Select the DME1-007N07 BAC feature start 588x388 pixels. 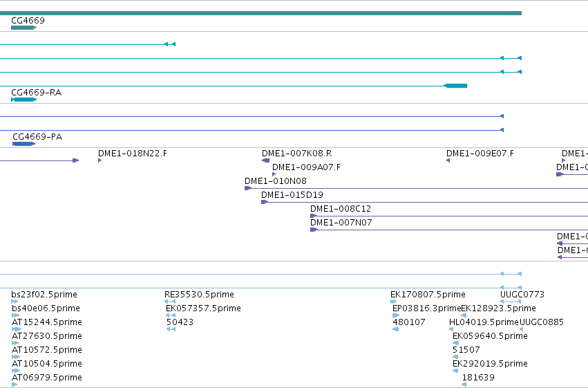point(314,230)
